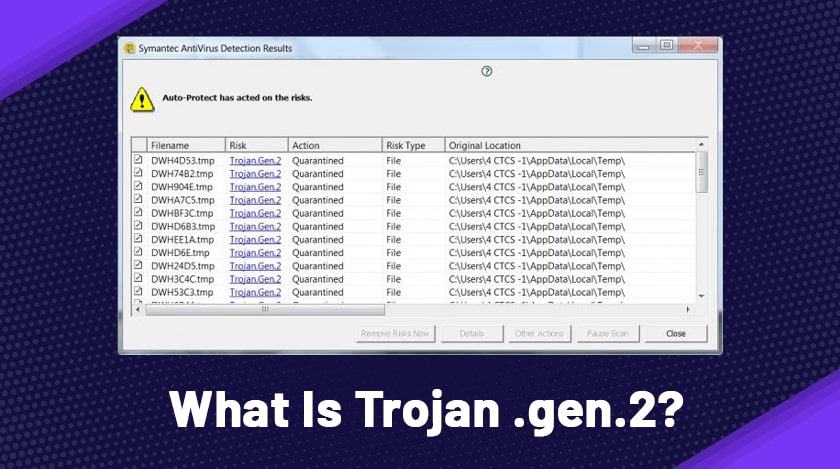Screen dimensions: 840x469
Task: Toggle checkbox for DWH4D53.tmp row
Action: (x=138, y=159)
